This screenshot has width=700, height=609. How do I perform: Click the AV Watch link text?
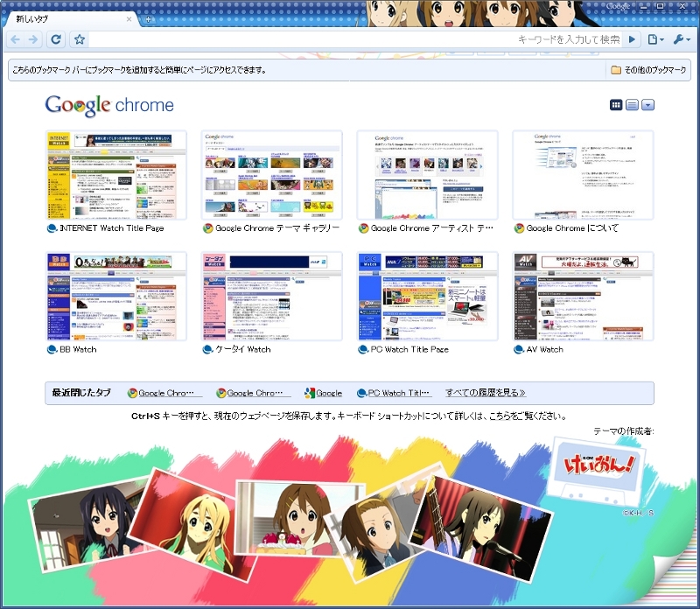[544, 350]
